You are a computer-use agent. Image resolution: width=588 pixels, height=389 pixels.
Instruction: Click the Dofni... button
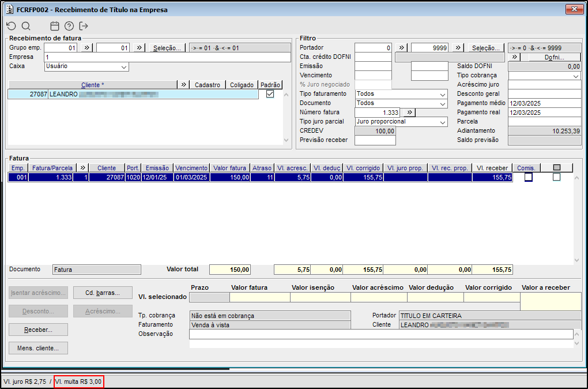(x=554, y=57)
